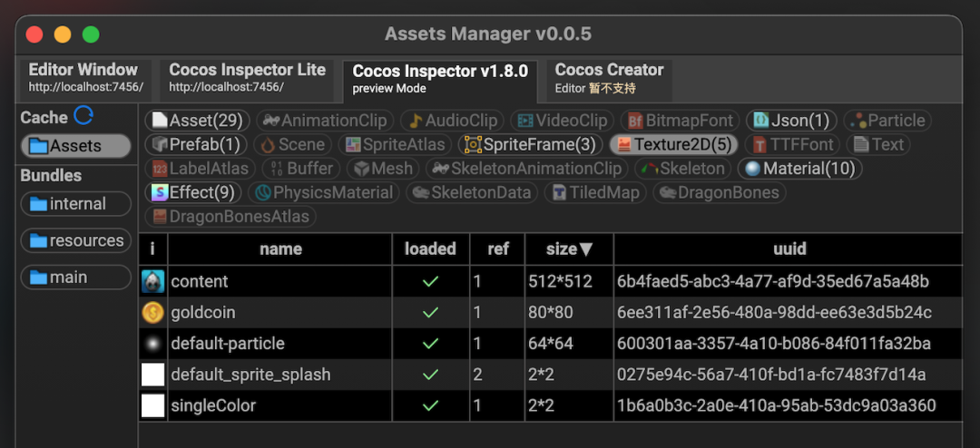Viewport: 980px width, 448px height.
Task: Toggle the Texture2D(5) filter
Action: click(x=673, y=144)
